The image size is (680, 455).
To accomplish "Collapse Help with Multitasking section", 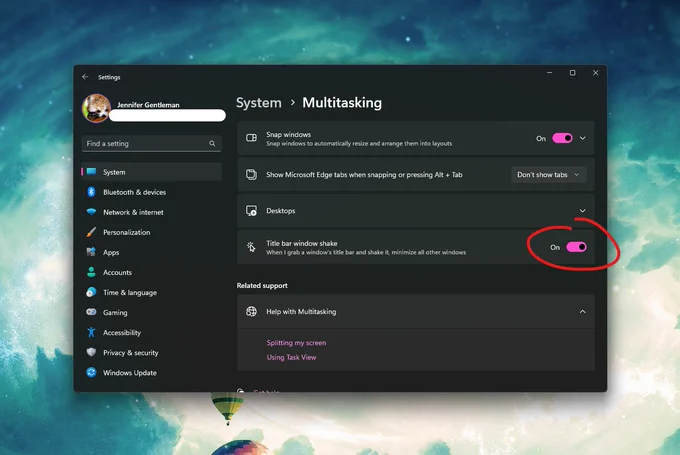I will (582, 312).
